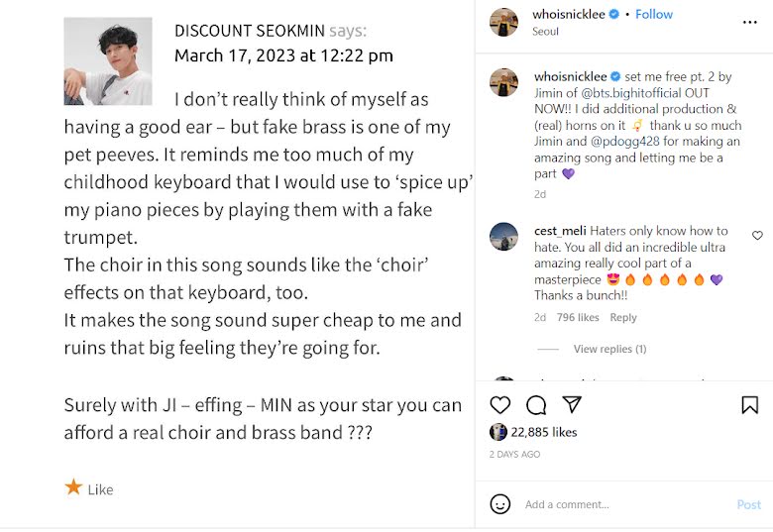Open the Seoul location link
Image resolution: width=773 pixels, height=532 pixels.
[x=545, y=31]
